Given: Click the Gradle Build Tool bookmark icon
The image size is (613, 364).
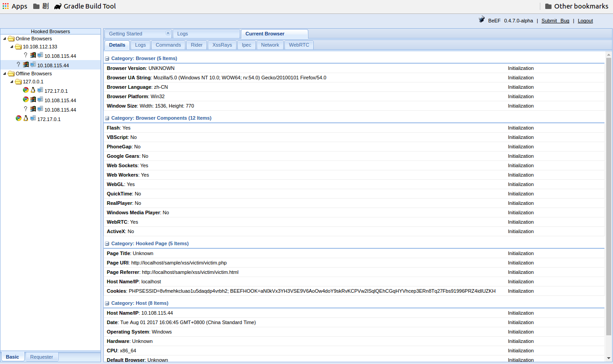Looking at the screenshot, I should tap(57, 6).
